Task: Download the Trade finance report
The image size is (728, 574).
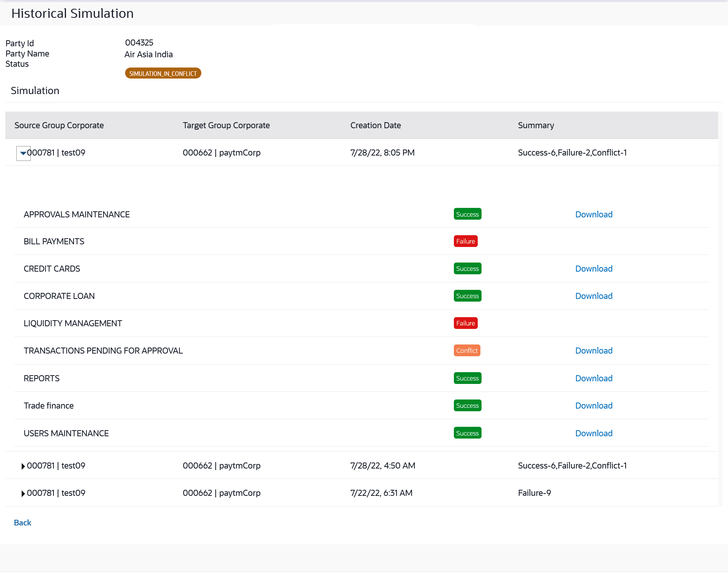Action: (593, 406)
